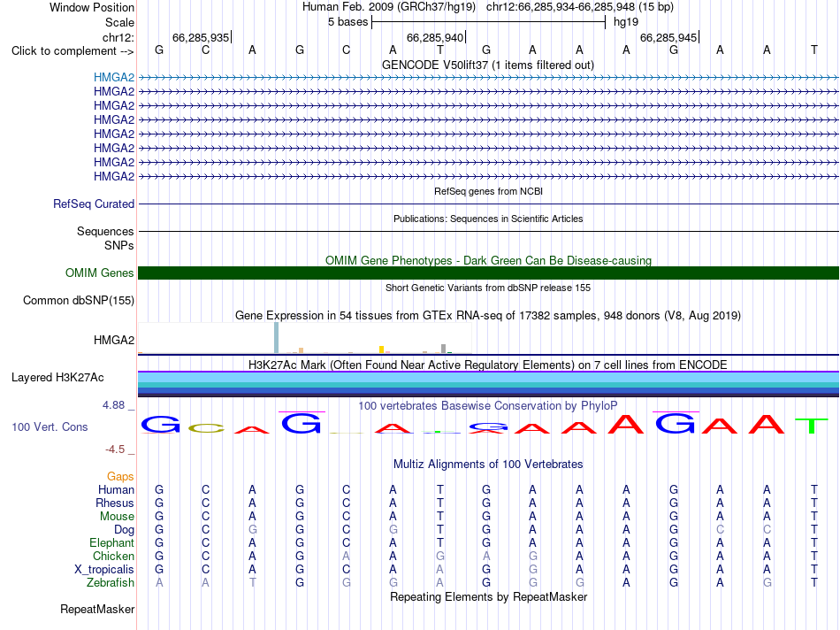This screenshot has height=630, width=840.
Task: Click the dark green OMIM gene bar
Action: coord(488,273)
